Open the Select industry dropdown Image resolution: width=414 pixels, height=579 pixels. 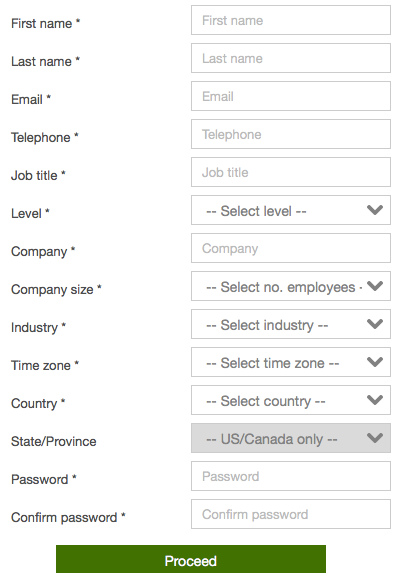tap(291, 324)
